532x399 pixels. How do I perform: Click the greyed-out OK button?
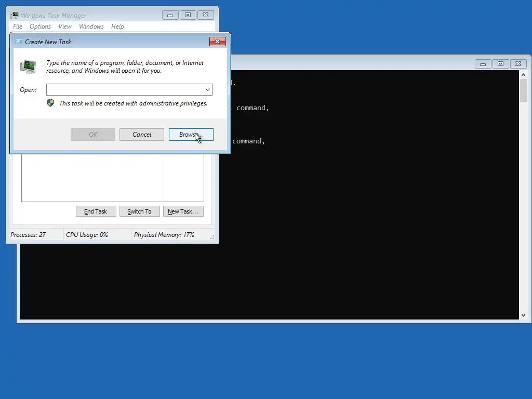(x=93, y=135)
